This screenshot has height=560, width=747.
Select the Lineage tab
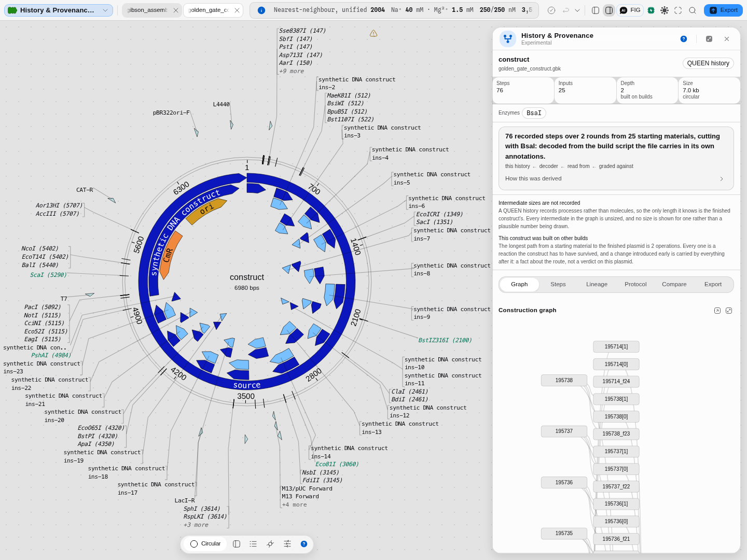coord(597,285)
